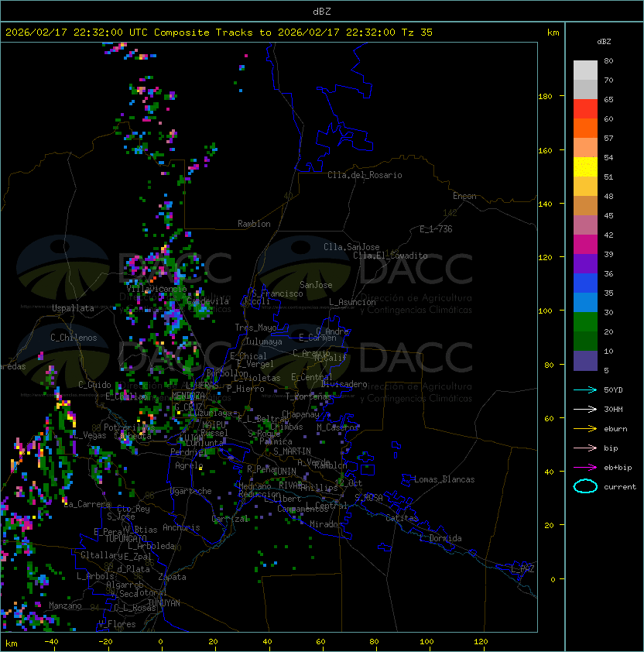Click the 'S_MARTIN' map label

(x=293, y=451)
